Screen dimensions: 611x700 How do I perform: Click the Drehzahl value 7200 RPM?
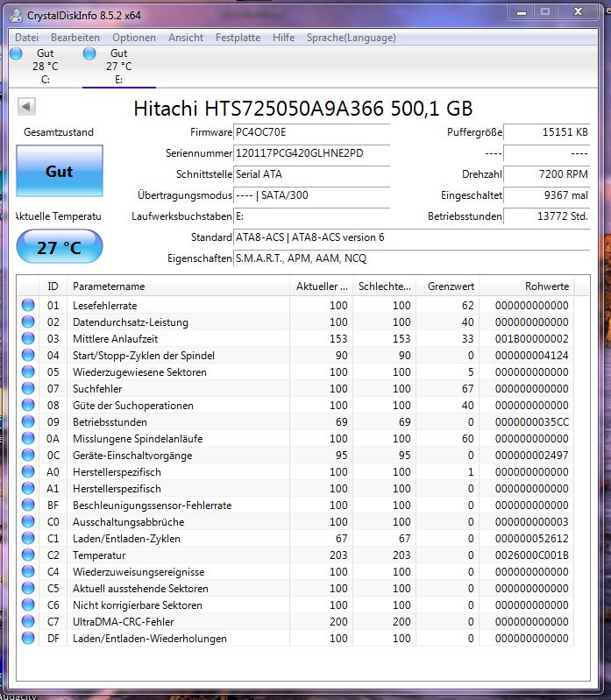pyautogui.click(x=546, y=174)
